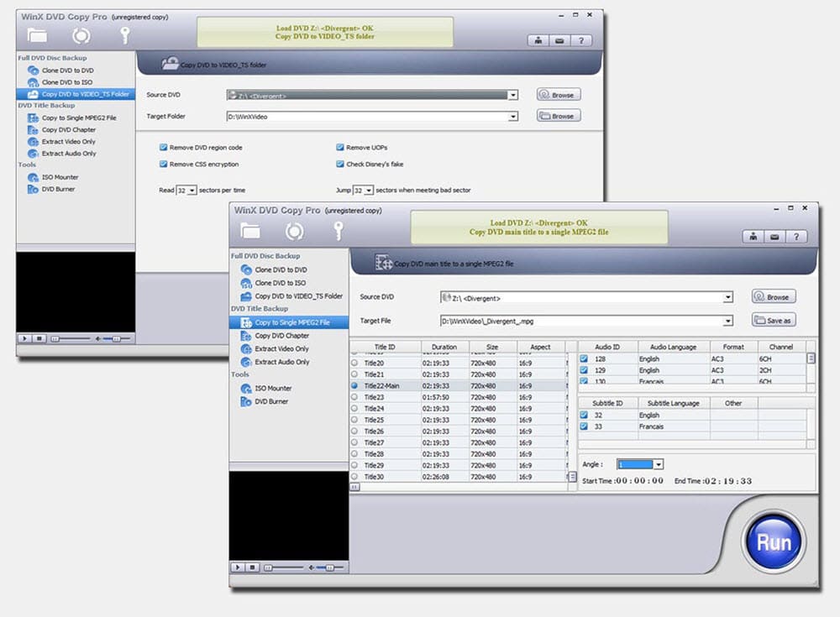
Task: Uncheck subtitle 32 English checkbox
Action: (584, 415)
